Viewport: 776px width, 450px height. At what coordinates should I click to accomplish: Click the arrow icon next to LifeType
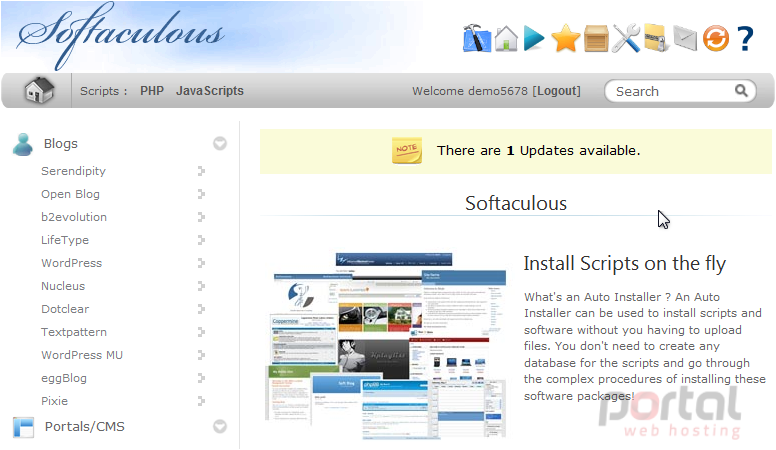[201, 240]
